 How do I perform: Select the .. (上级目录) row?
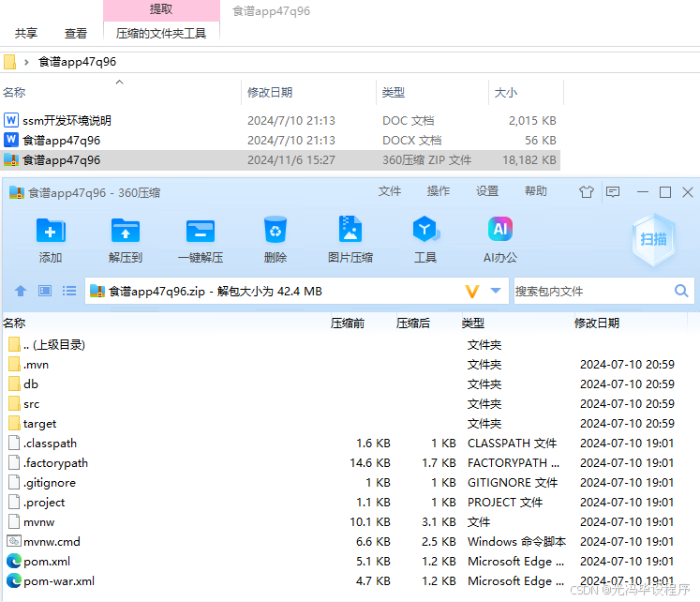click(x=349, y=345)
